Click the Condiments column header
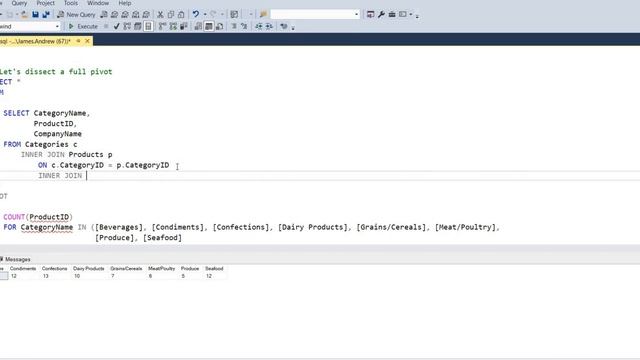The height and width of the screenshot is (360, 640). pos(23,269)
